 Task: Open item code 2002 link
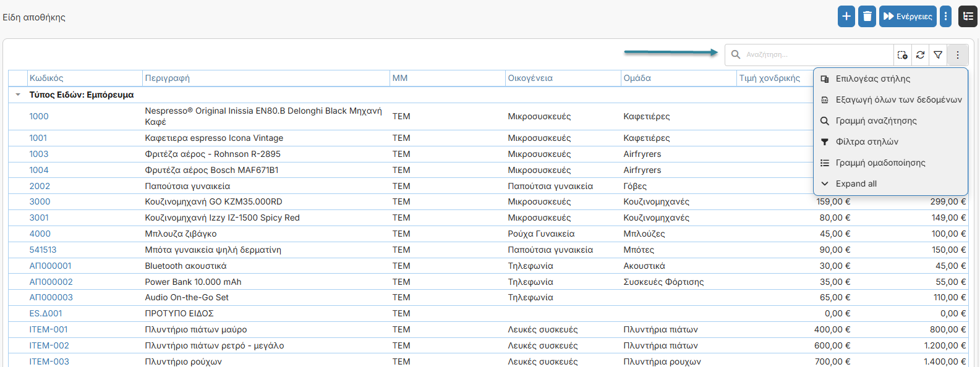40,186
